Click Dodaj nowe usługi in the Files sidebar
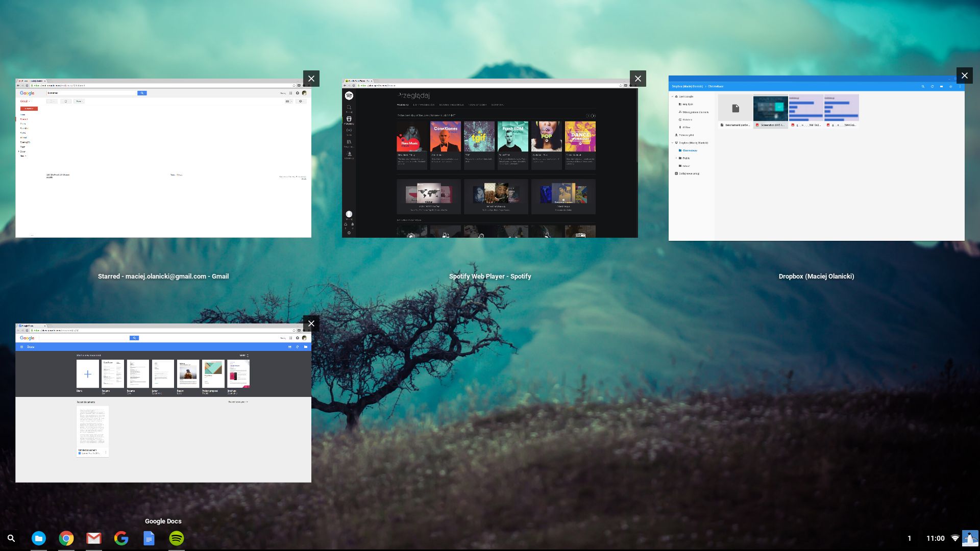The width and height of the screenshot is (980, 551). [689, 173]
